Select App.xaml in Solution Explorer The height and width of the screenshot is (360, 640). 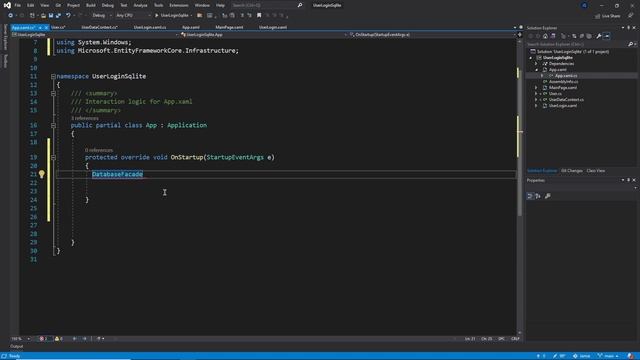pos(558,70)
